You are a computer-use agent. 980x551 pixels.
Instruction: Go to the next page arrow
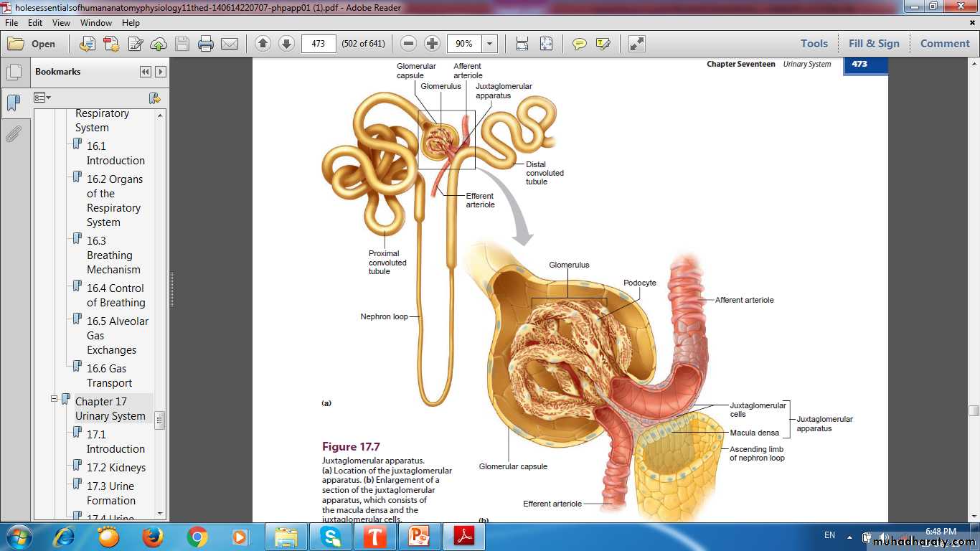(286, 44)
